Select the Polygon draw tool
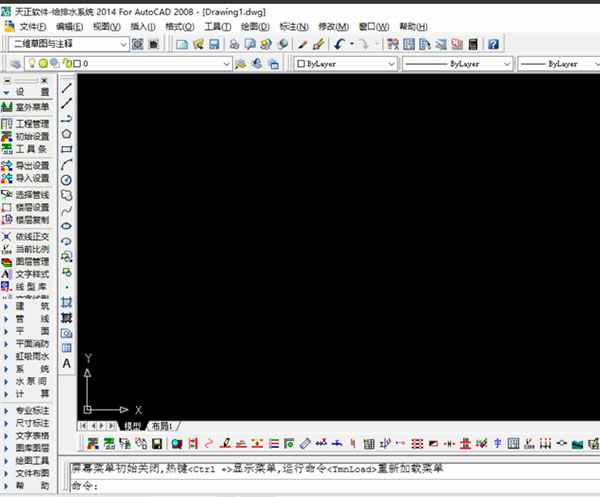The image size is (600, 497). pyautogui.click(x=67, y=134)
